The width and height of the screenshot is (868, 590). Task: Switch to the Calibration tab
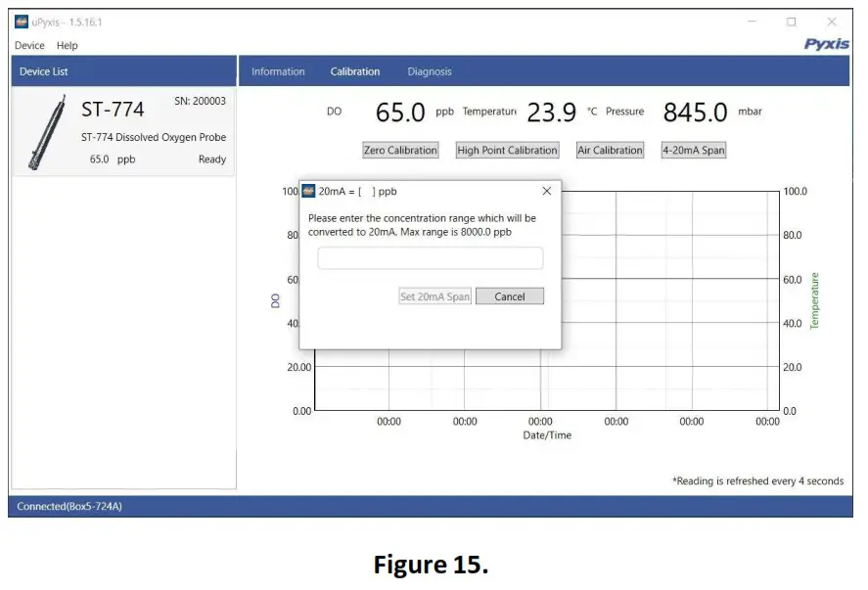pyautogui.click(x=355, y=71)
